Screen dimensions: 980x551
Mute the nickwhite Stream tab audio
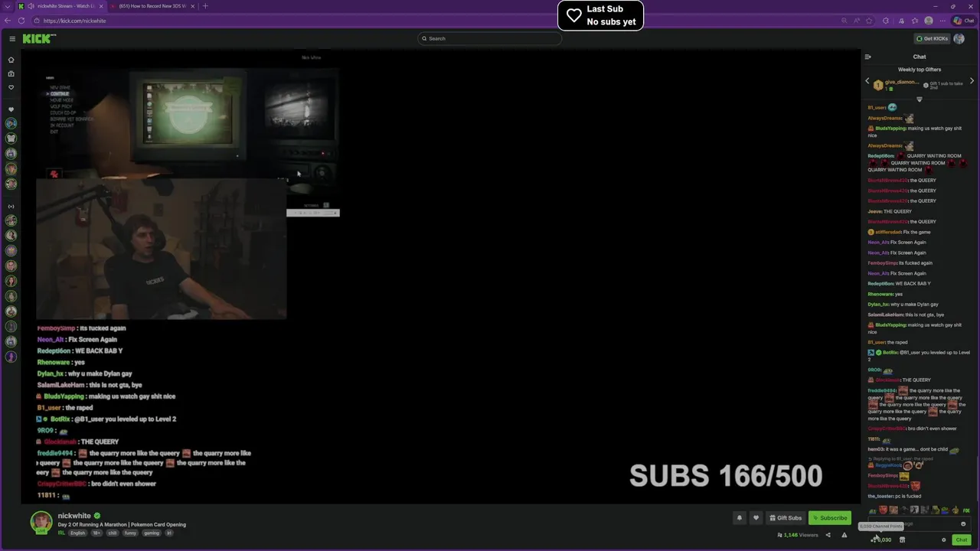(29, 6)
